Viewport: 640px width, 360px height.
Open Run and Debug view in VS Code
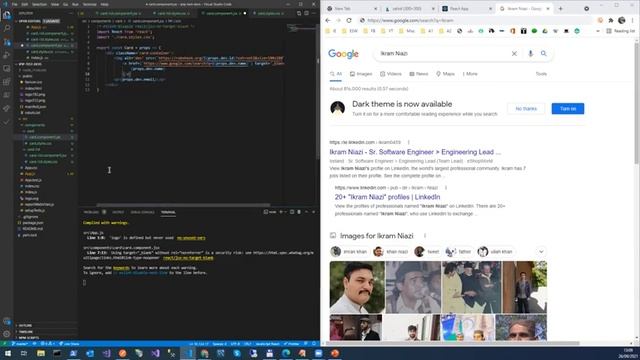coord(7,55)
